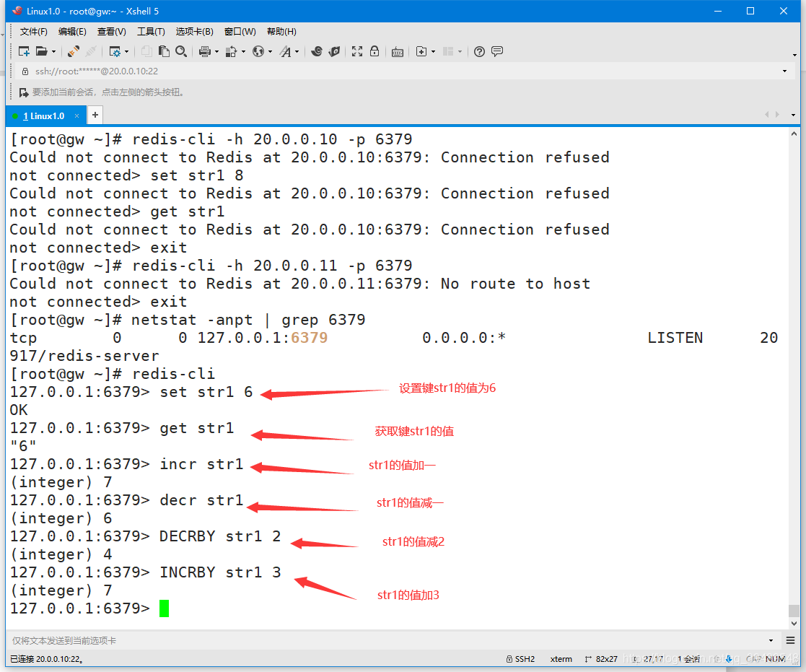
Task: Open the compose bar hamburger menu
Action: point(791,641)
